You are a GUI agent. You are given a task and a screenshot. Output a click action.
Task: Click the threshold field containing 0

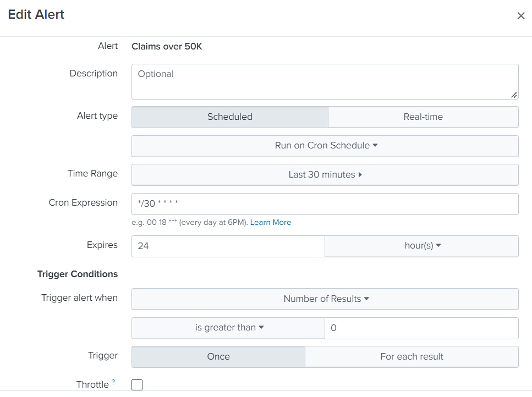point(421,328)
